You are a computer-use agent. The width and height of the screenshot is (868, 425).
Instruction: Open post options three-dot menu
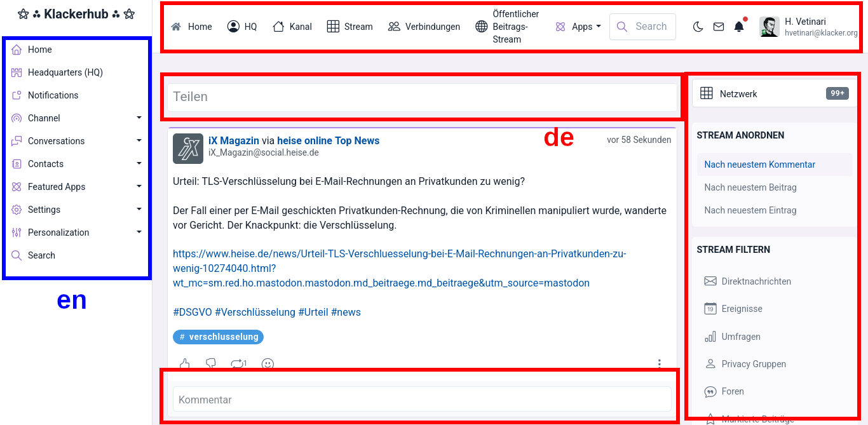[x=659, y=363]
